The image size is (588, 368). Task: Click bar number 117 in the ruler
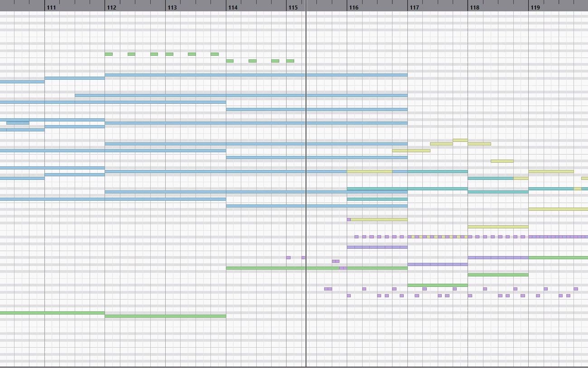point(414,8)
